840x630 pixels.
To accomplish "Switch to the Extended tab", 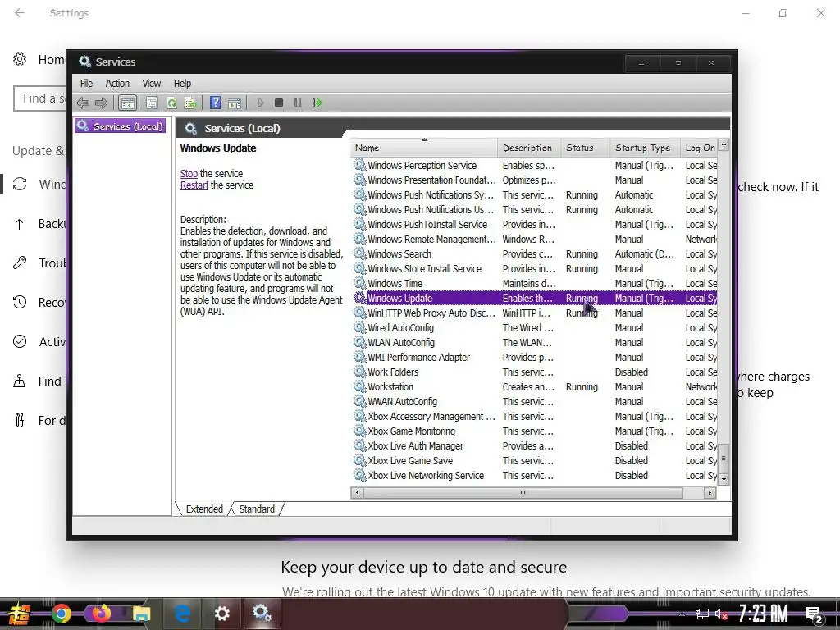I will point(204,509).
